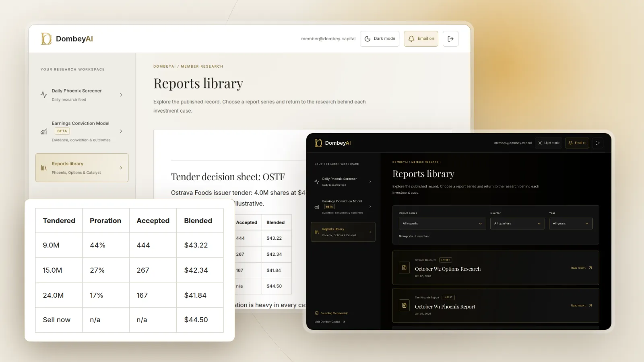Expand Daily Phoenix Screener chevron in dark window
Image resolution: width=644 pixels, height=362 pixels.
point(370,182)
